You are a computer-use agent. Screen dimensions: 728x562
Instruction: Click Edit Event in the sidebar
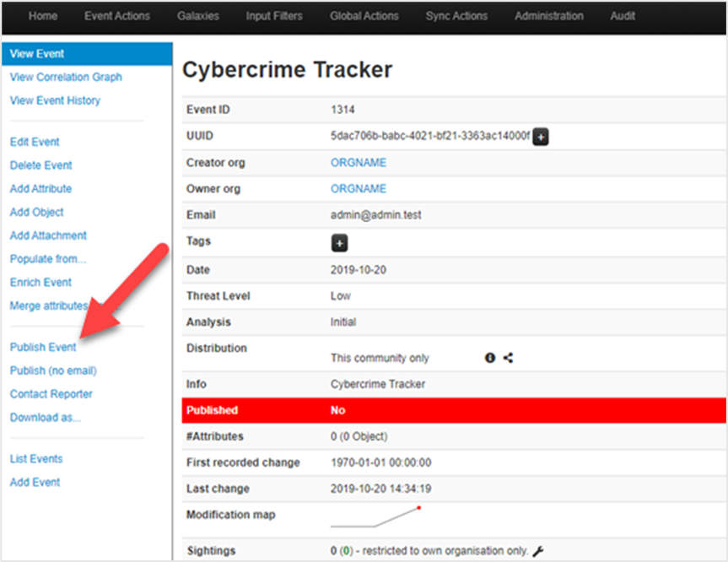(35, 142)
